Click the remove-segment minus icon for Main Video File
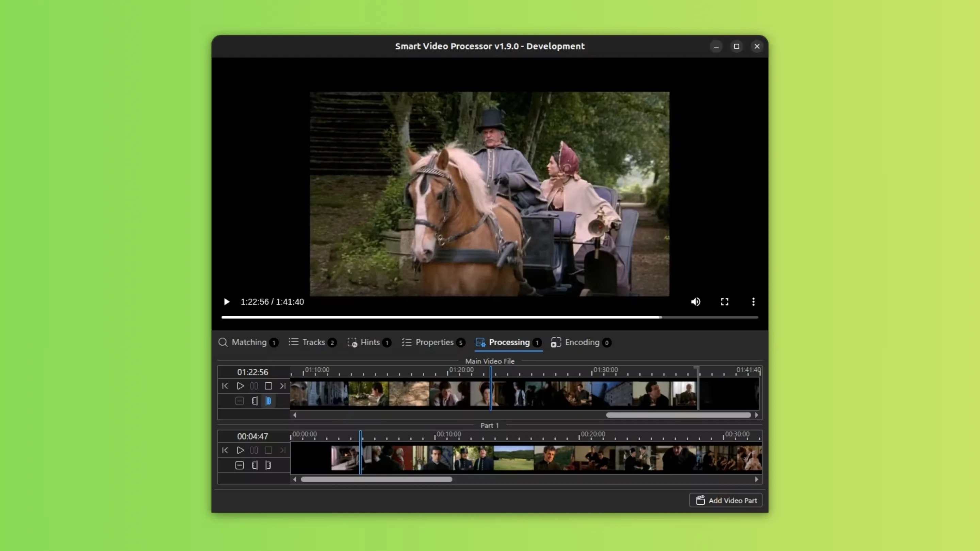The width and height of the screenshot is (980, 551). (239, 401)
